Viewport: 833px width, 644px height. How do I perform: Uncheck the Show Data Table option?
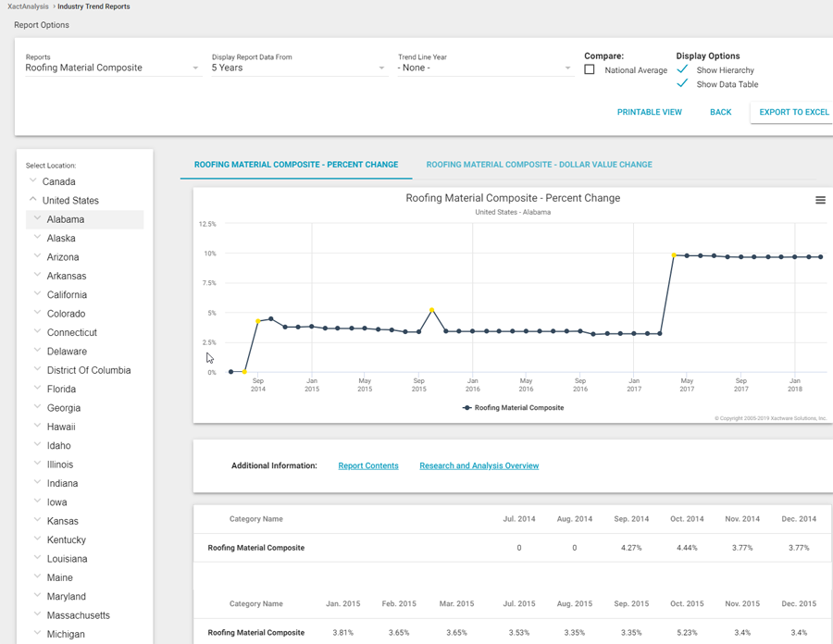[683, 84]
